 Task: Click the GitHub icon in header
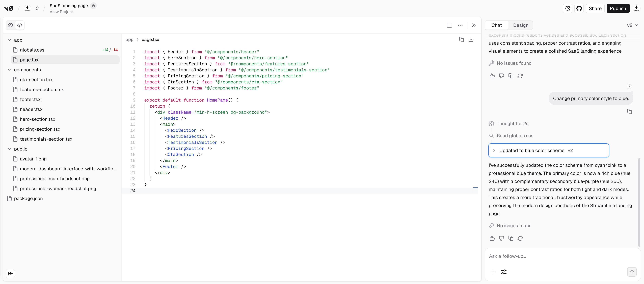(x=579, y=9)
